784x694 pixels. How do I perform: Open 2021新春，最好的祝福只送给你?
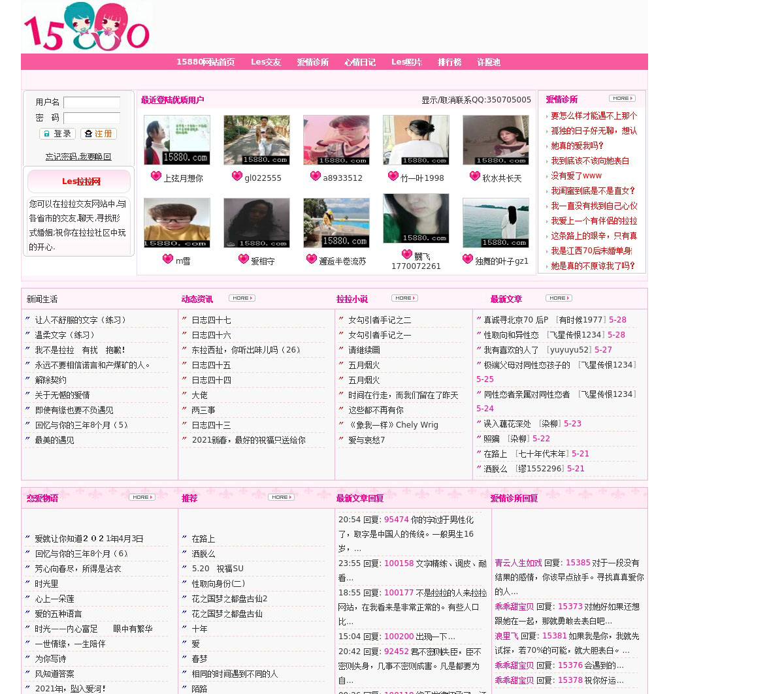coord(248,440)
